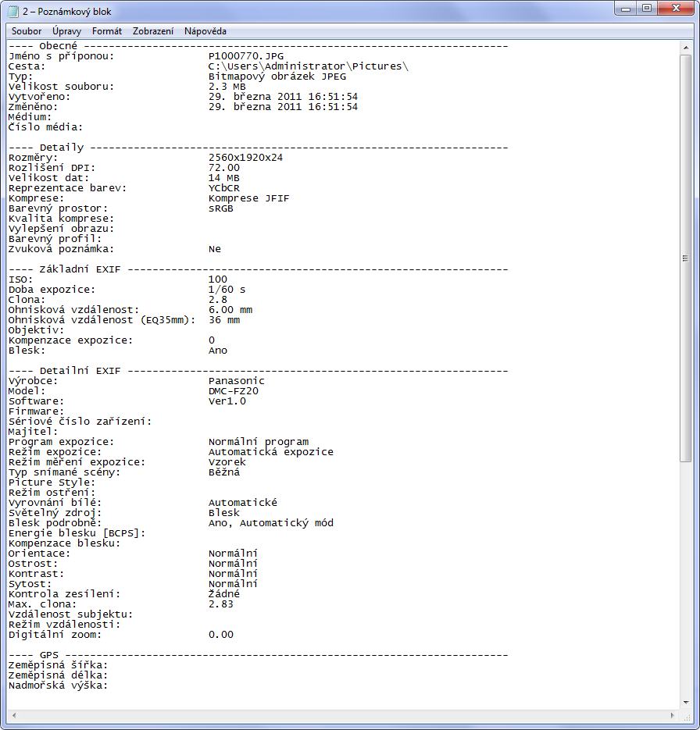Click the label Energie blesku [BCPS]:
Image resolution: width=700 pixels, height=730 pixels.
(77, 533)
